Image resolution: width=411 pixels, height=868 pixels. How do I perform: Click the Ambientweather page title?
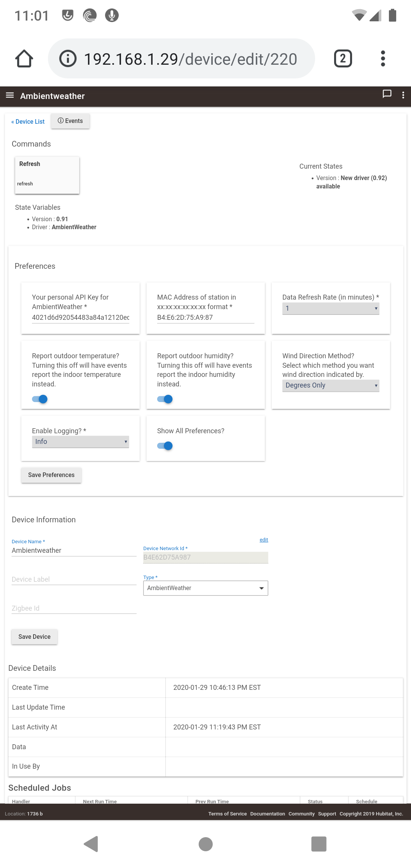tap(53, 96)
